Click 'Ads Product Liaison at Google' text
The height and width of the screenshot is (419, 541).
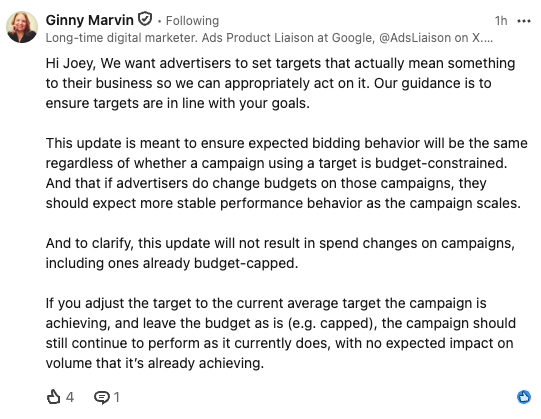pos(287,38)
